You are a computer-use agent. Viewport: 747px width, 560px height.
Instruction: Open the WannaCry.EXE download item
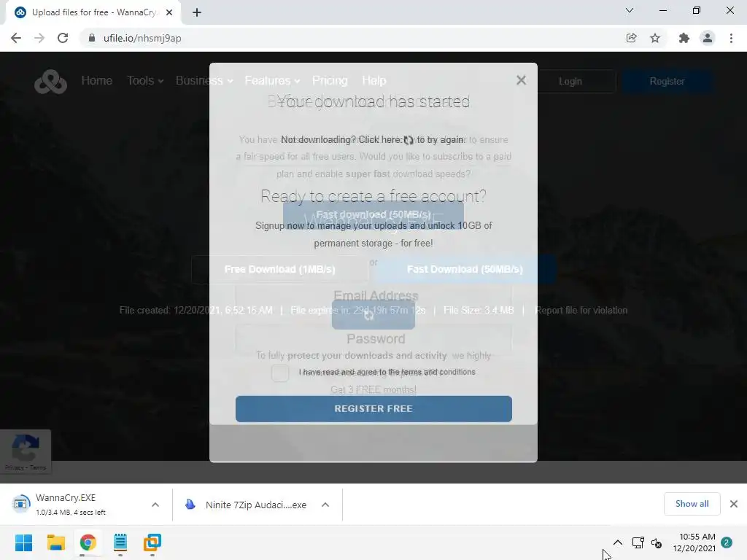tap(71, 505)
